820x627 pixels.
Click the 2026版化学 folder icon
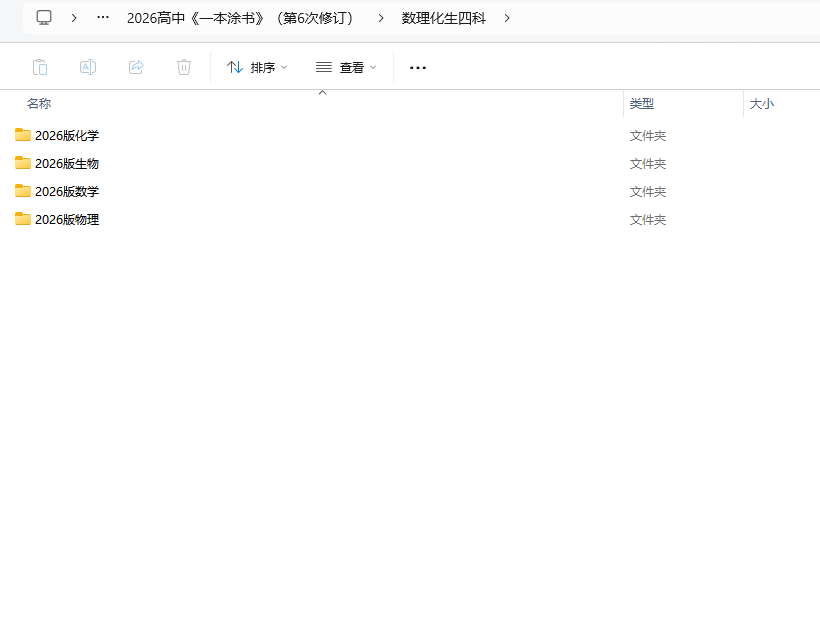pos(23,135)
